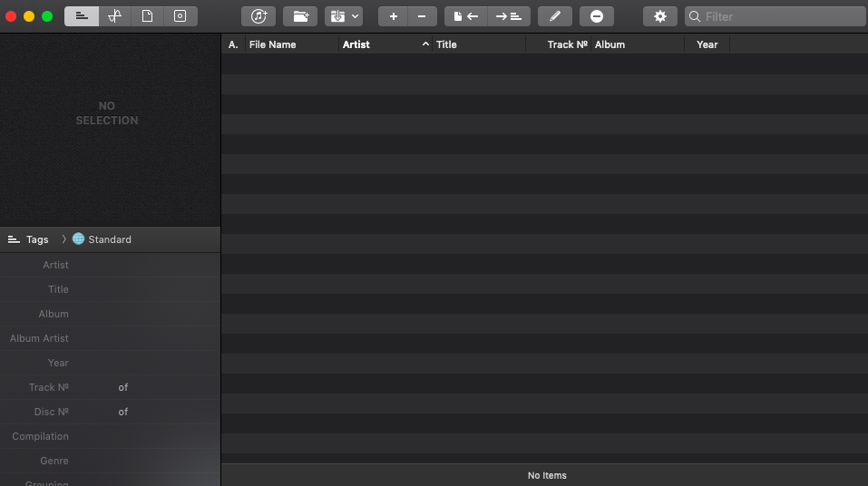Click the File Name column header
Screen dimensions: 868x486
point(273,44)
